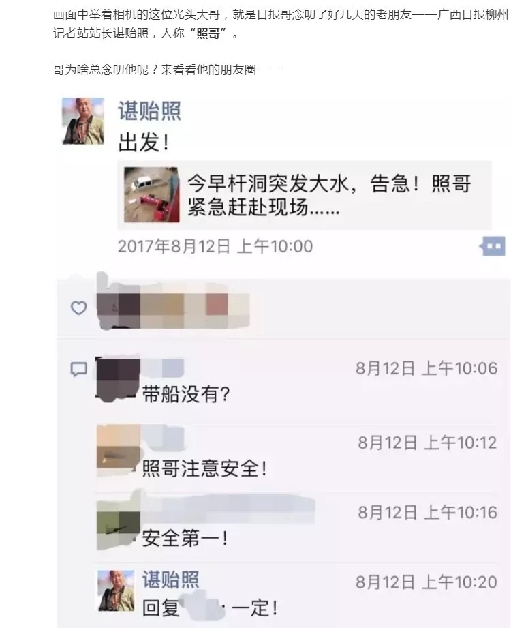The width and height of the screenshot is (511, 628).
Task: Select the reply comment ending 一定!
Action: pos(210,608)
